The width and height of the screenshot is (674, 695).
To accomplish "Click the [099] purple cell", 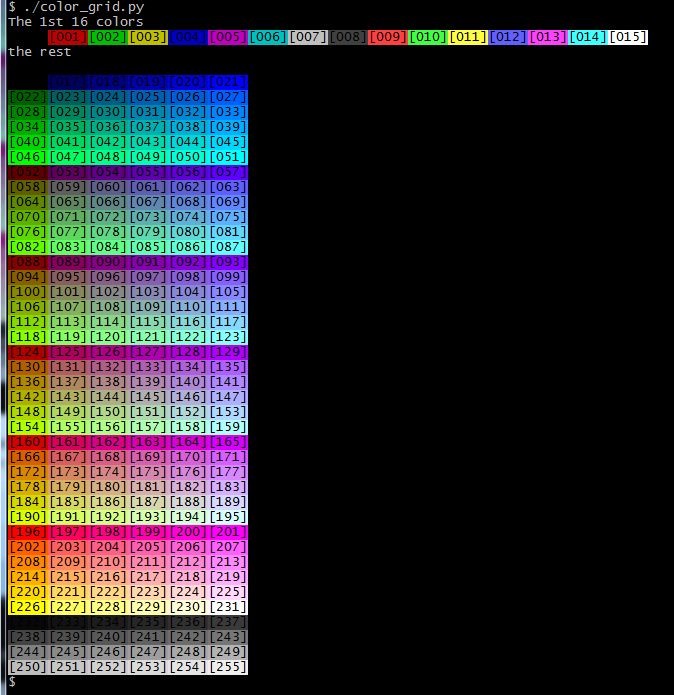I will (228, 277).
